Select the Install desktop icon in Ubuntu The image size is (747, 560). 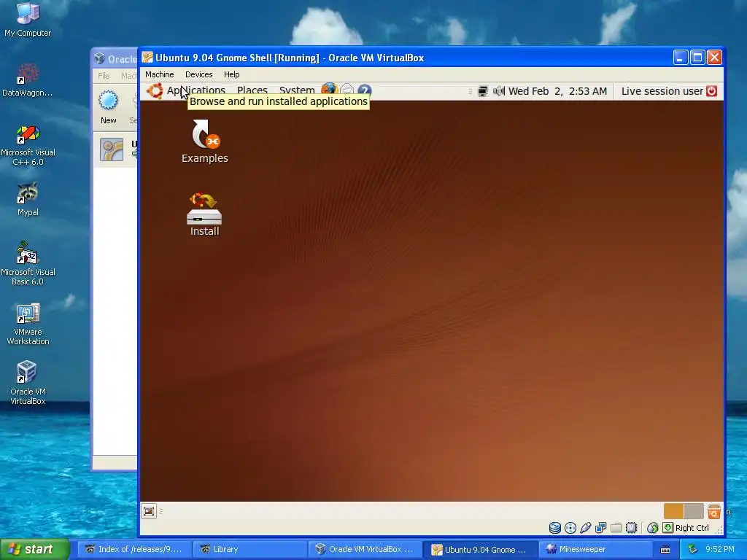coord(204,214)
